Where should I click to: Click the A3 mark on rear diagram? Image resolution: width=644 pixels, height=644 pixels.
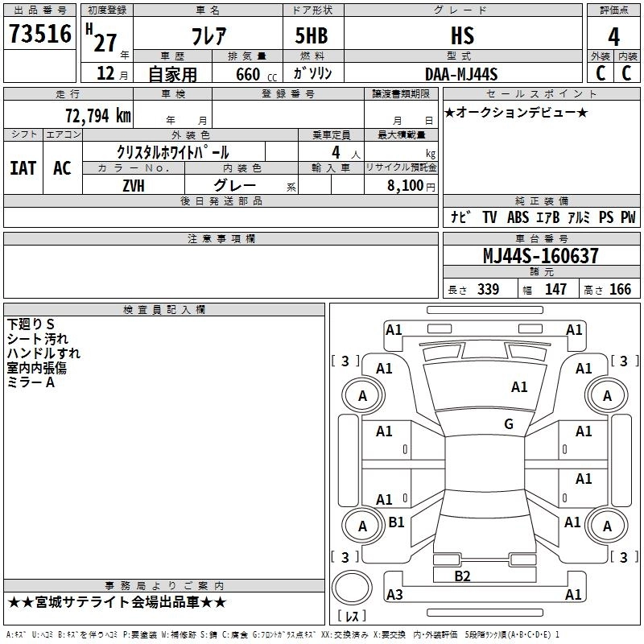click(x=394, y=594)
